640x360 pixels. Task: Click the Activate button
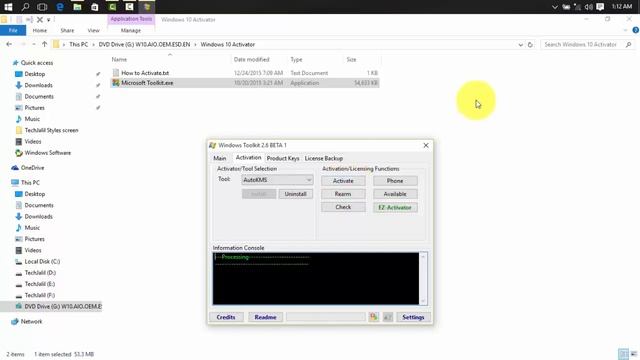(343, 181)
